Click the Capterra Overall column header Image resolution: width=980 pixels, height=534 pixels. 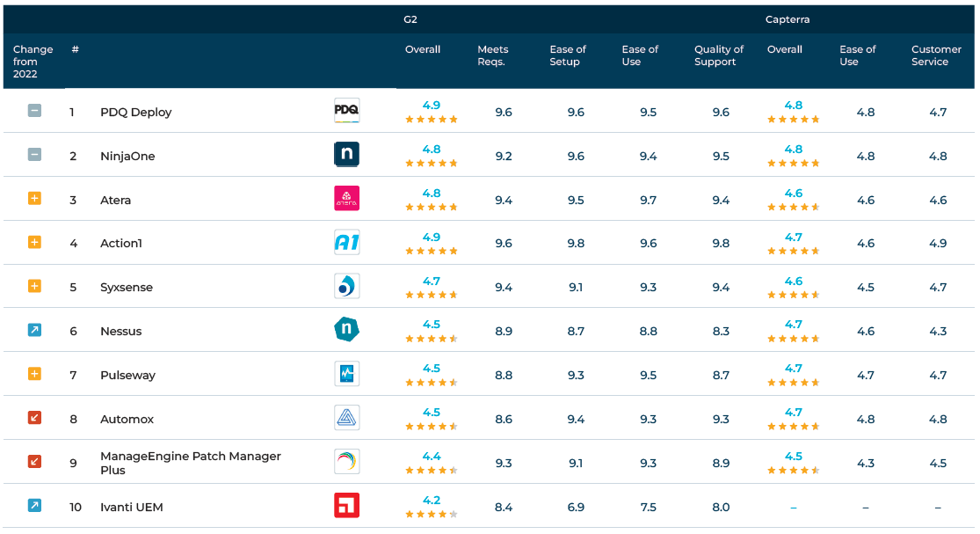784,49
